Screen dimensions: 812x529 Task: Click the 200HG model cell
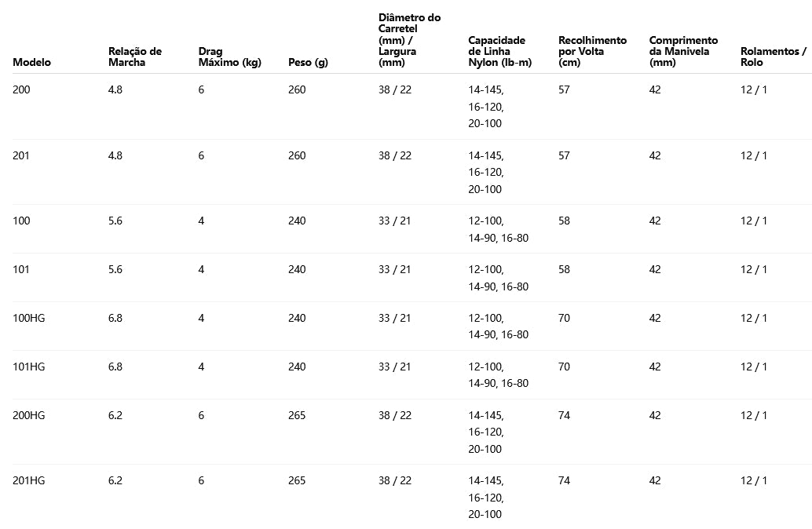click(29, 415)
